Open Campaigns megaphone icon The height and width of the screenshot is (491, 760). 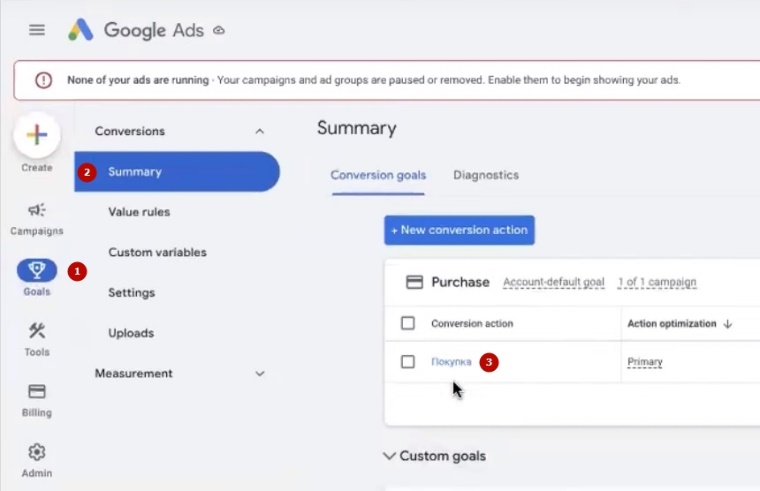pyautogui.click(x=37, y=210)
